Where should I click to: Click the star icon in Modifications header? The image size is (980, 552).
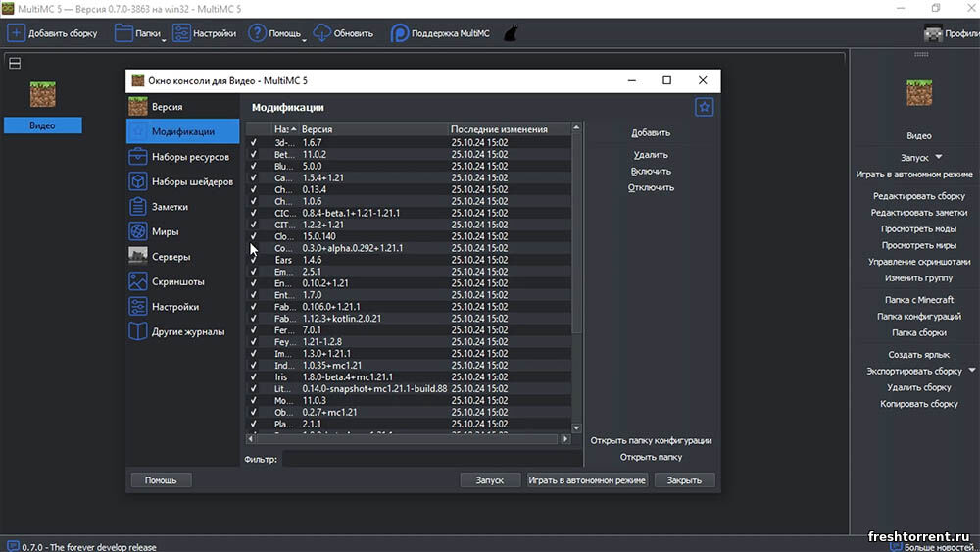click(704, 108)
